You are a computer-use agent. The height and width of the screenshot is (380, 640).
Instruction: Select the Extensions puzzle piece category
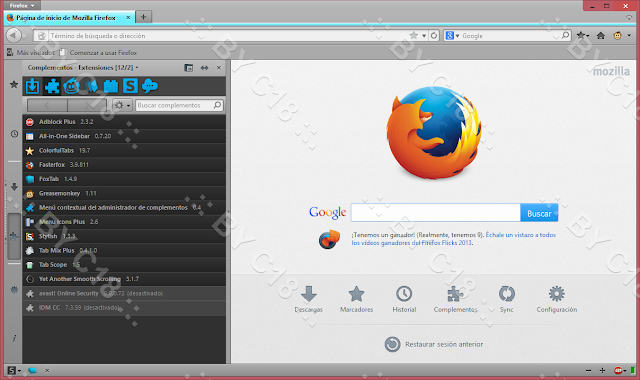[x=52, y=86]
